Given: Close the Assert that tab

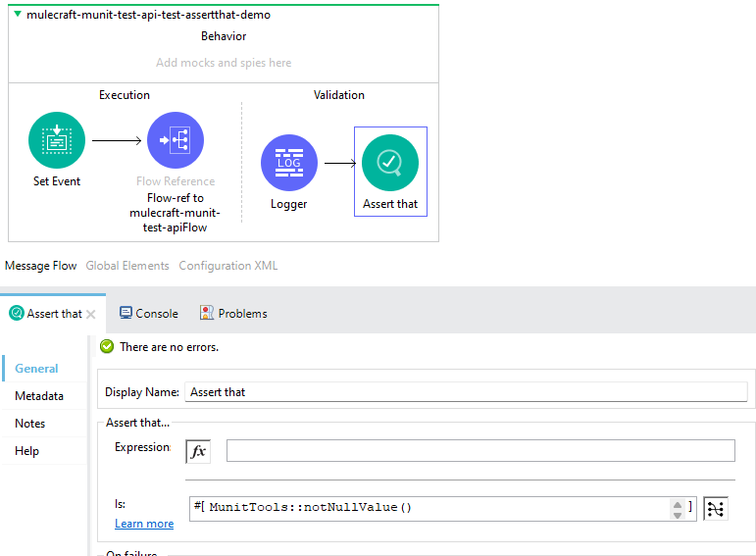Looking at the screenshot, I should [x=91, y=314].
